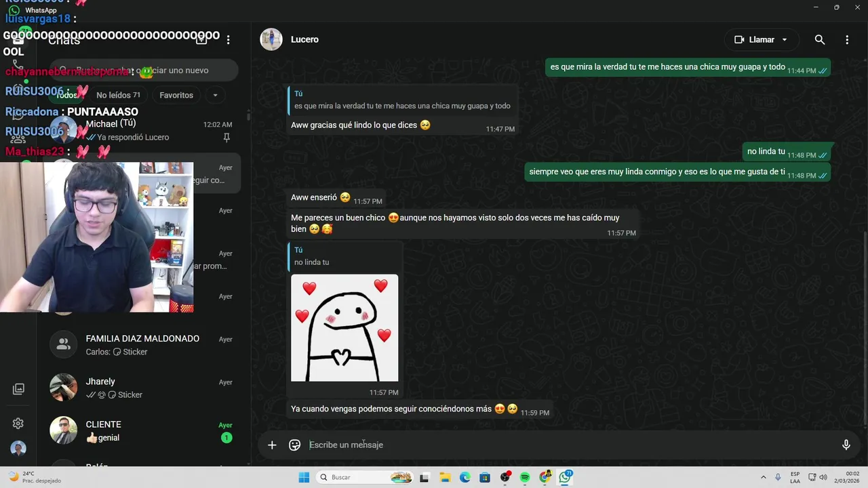The height and width of the screenshot is (488, 868).
Task: Click the chat list scrollbar
Action: coord(248,117)
